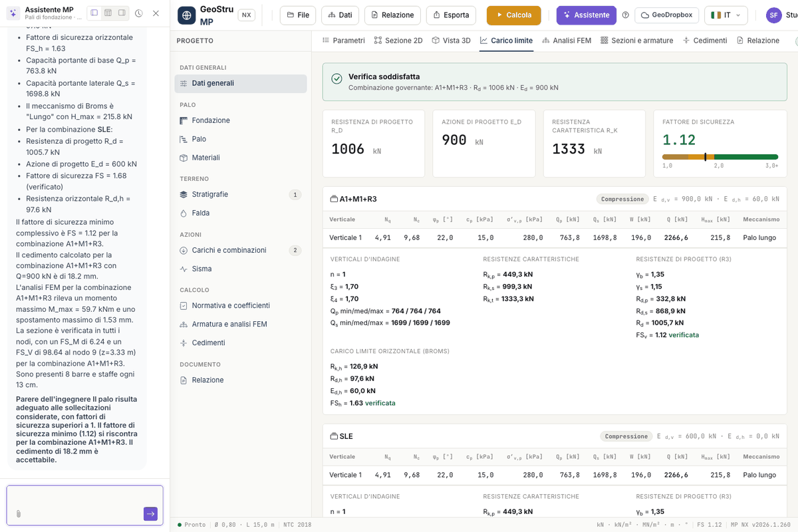This screenshot has height=532, width=798.
Task: Attach a file with paperclip icon
Action: 19,513
